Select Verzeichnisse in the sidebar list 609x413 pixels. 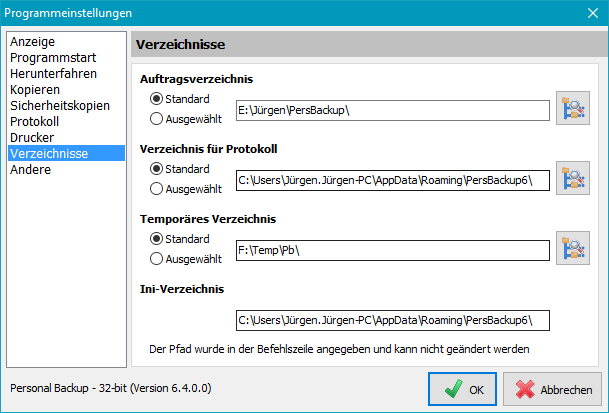(66, 153)
